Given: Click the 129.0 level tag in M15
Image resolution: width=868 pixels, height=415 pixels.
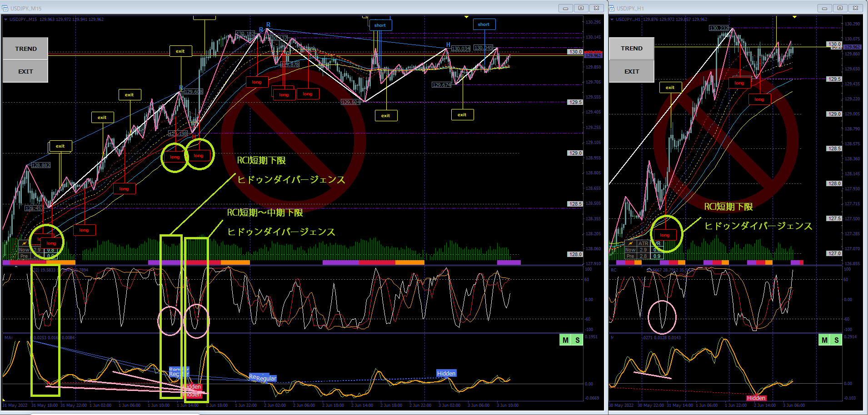Looking at the screenshot, I should [575, 153].
